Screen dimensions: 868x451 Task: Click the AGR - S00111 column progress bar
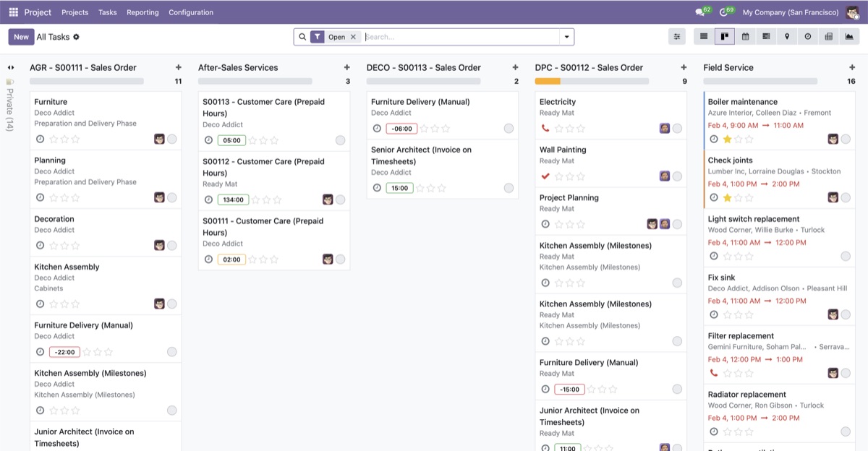(x=87, y=82)
